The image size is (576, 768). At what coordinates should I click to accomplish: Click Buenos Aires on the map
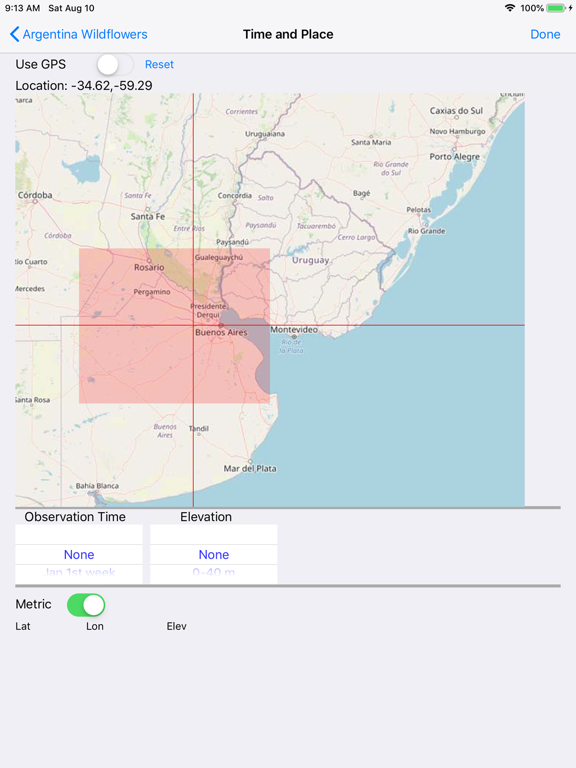(x=221, y=333)
